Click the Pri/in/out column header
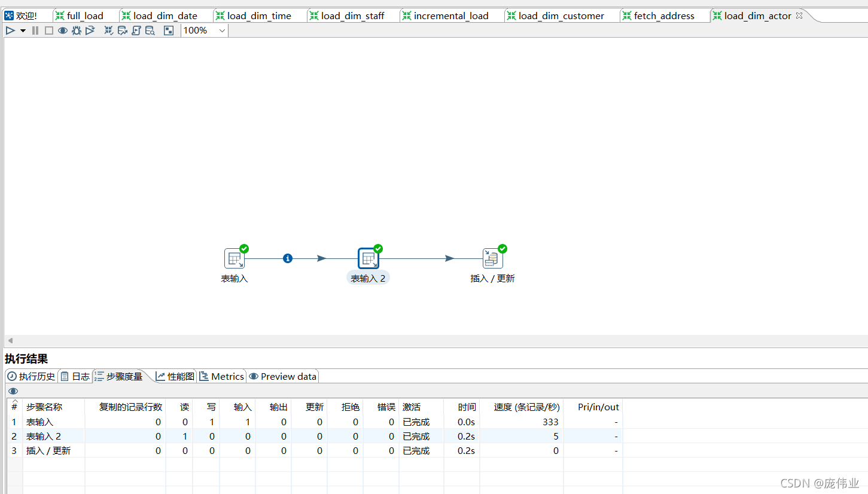 tap(593, 407)
